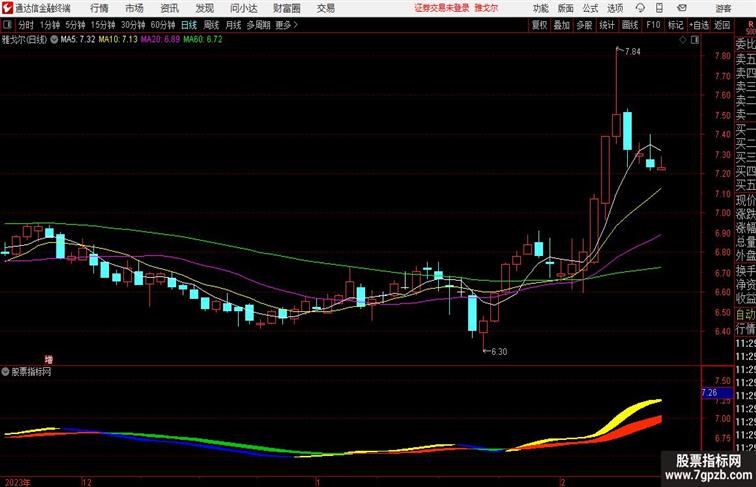This screenshot has width=756, height=487.
Task: Click the 7.00 main chart price axis label
Action: pyautogui.click(x=723, y=213)
